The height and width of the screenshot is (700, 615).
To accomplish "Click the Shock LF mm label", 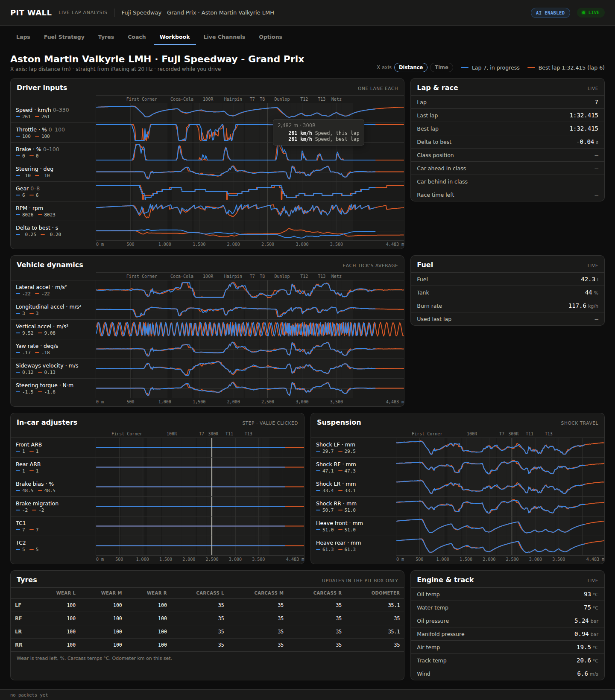I will pyautogui.click(x=336, y=445).
